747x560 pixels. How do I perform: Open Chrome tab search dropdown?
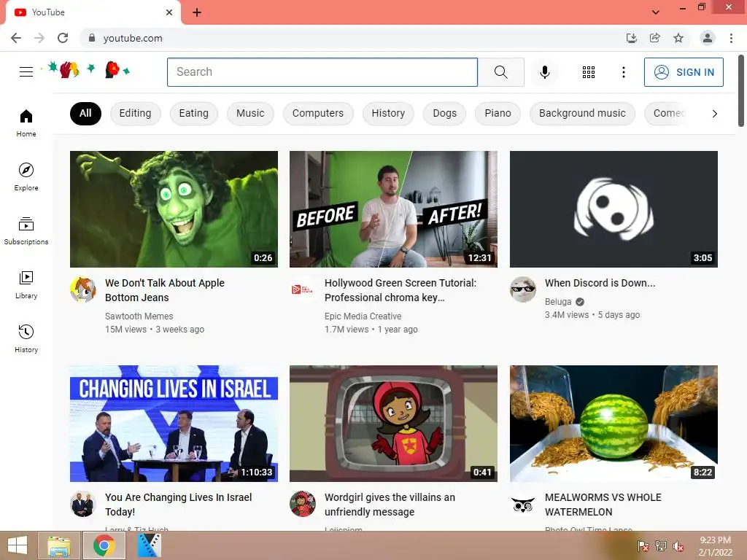[656, 12]
